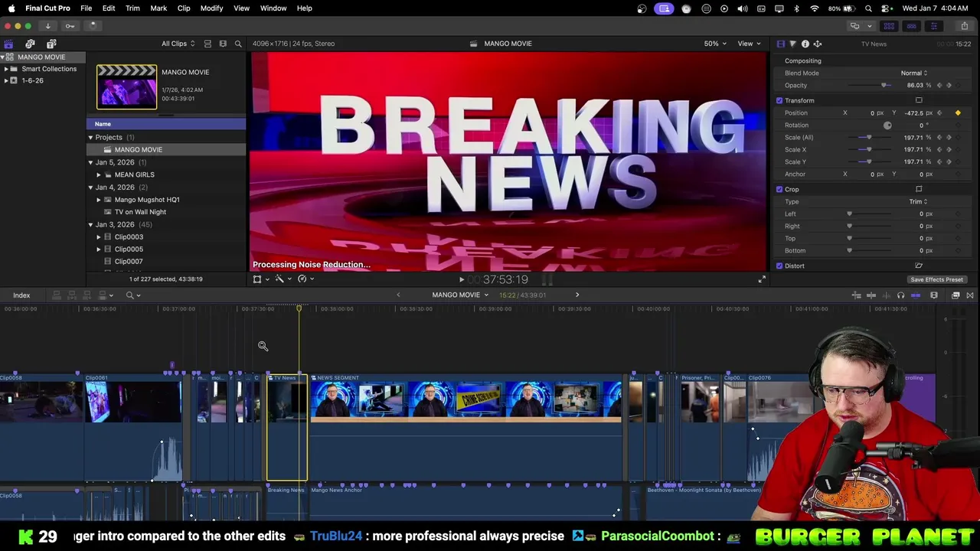Open Photos and Audio sidebar
This screenshot has width=980, height=551.
pyautogui.click(x=30, y=44)
